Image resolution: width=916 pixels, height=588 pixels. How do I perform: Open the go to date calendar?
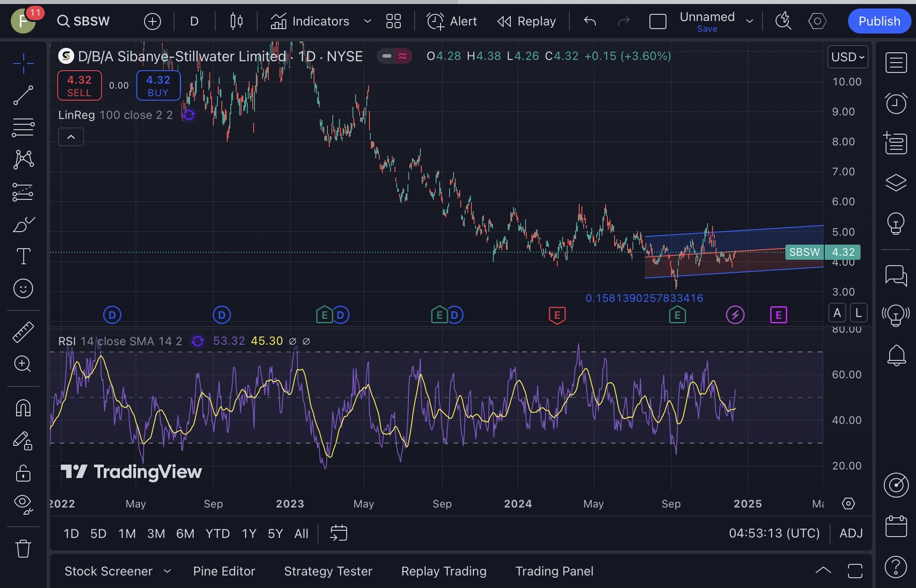[339, 533]
